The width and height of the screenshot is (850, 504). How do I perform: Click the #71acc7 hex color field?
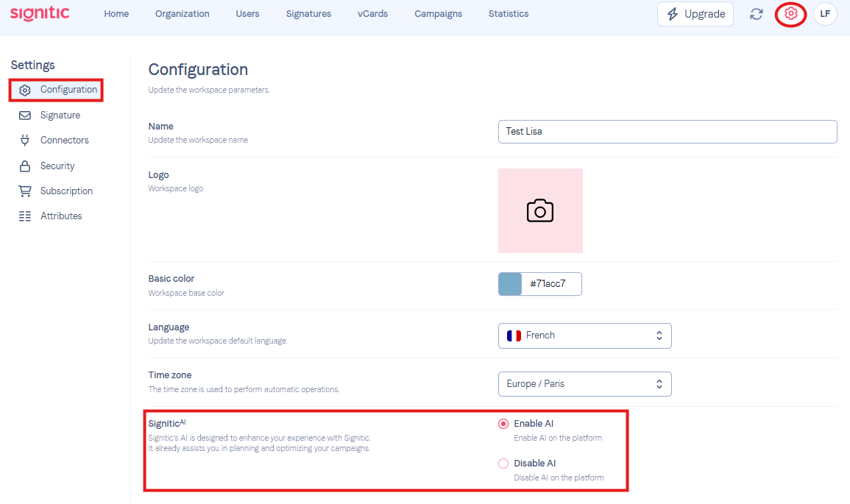[x=551, y=284]
